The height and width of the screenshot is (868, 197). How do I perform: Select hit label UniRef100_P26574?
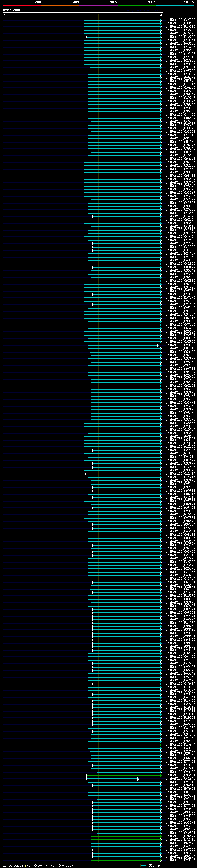pos(180,375)
